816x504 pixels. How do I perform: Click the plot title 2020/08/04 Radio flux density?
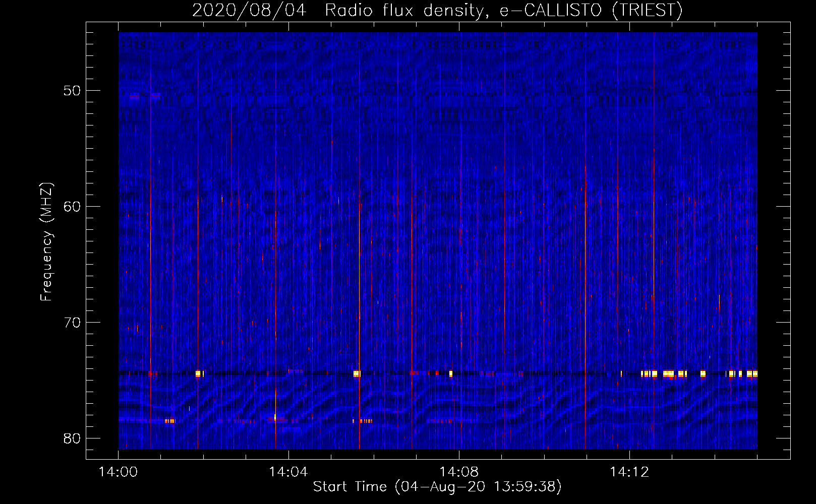tap(437, 10)
